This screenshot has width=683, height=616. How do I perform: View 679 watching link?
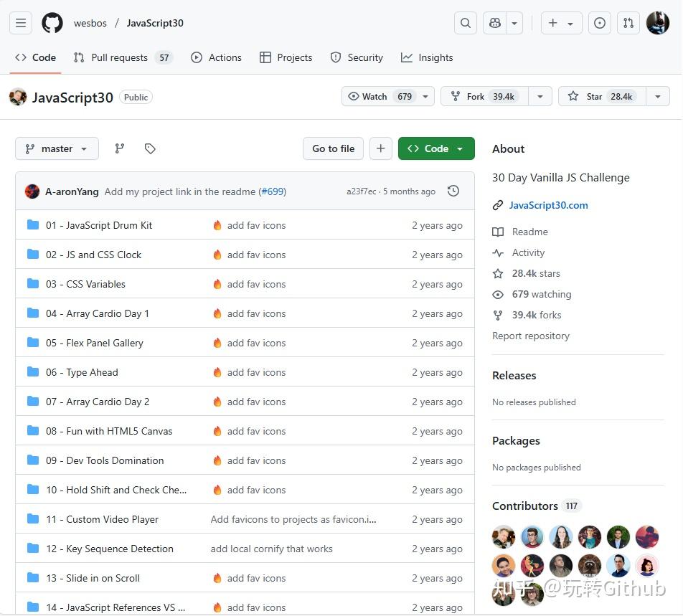coord(542,294)
